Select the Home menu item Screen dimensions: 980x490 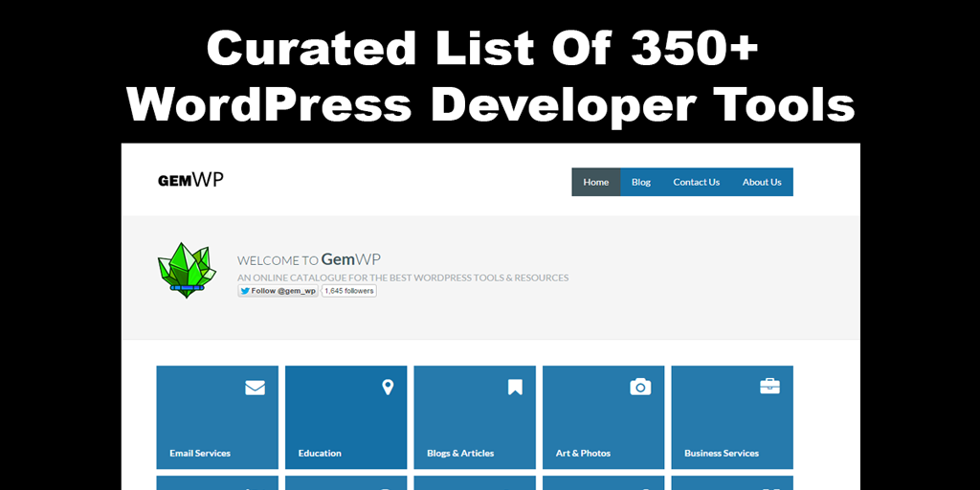point(595,182)
